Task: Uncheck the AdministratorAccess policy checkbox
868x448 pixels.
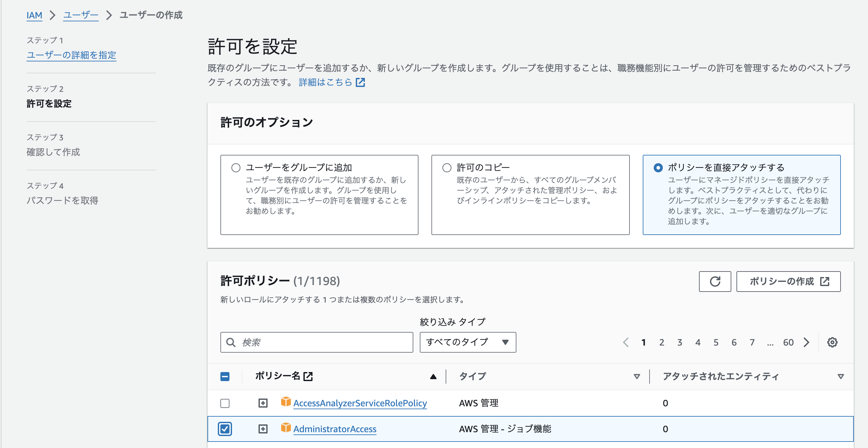Action: (225, 429)
